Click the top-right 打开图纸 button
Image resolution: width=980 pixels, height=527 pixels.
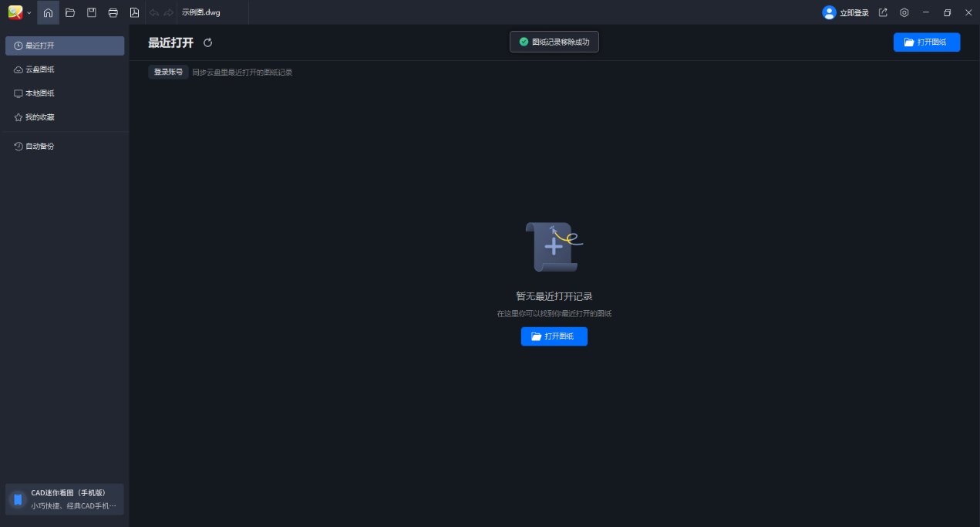pyautogui.click(x=926, y=42)
